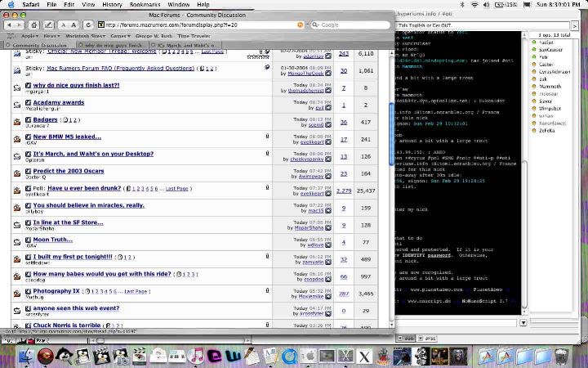Open 2,279 replies count for drunk poll

click(x=344, y=191)
